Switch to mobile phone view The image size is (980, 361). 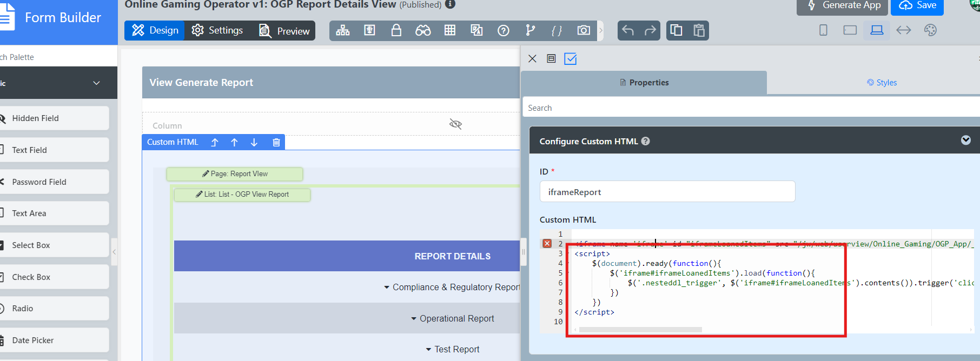pos(823,30)
